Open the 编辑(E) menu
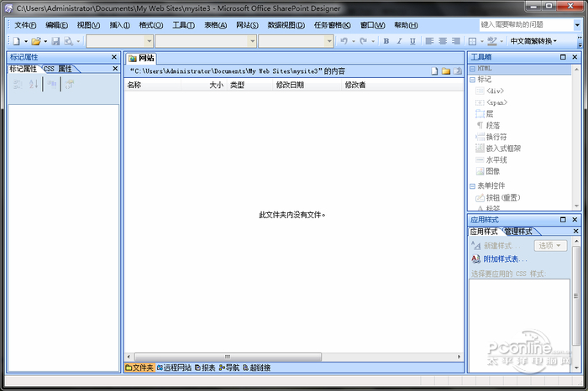Viewport: 588px width, 391px height. [56, 25]
